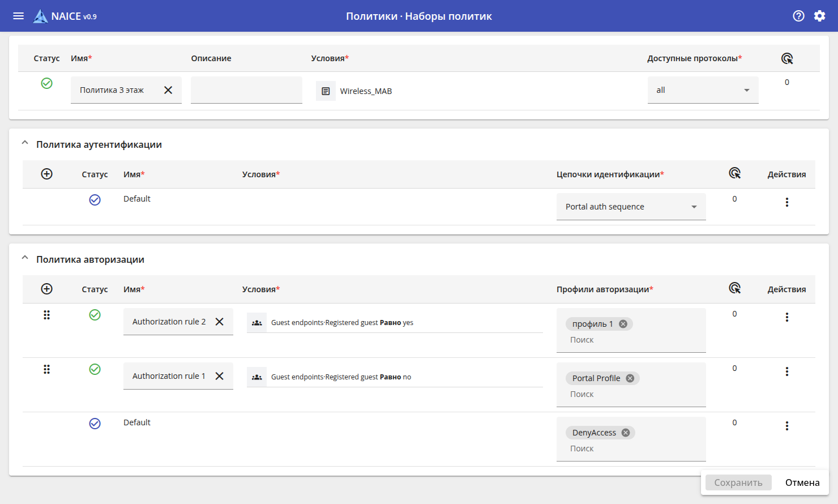
Task: Open the hamburger navigation menu
Action: point(18,16)
